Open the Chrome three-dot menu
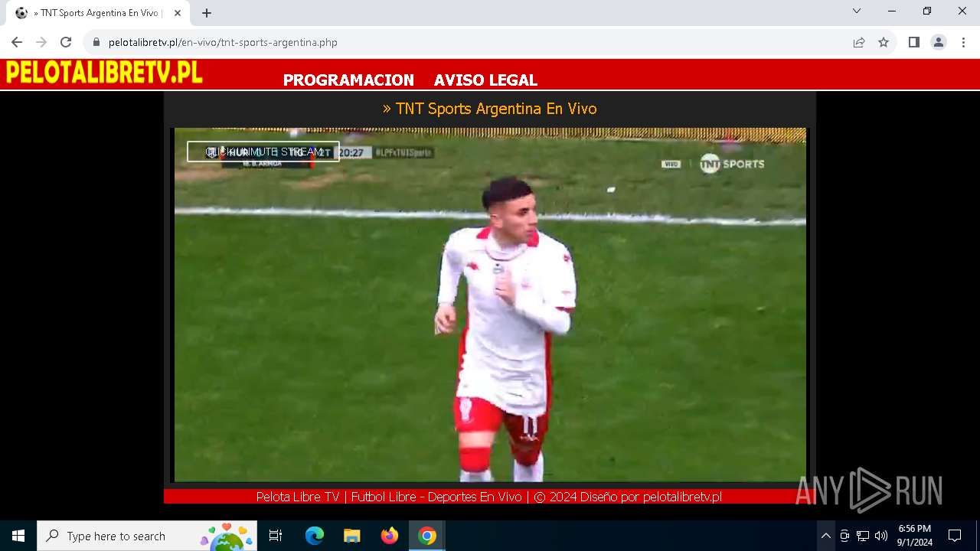 (962, 42)
